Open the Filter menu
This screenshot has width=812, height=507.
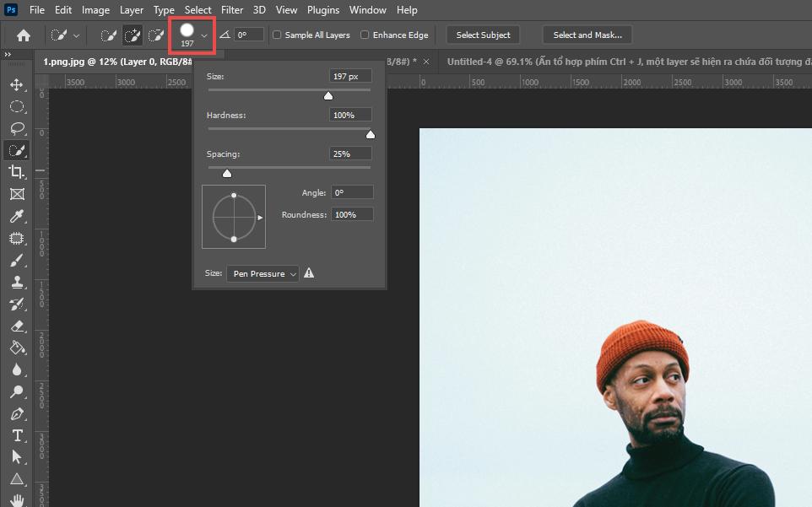point(232,9)
